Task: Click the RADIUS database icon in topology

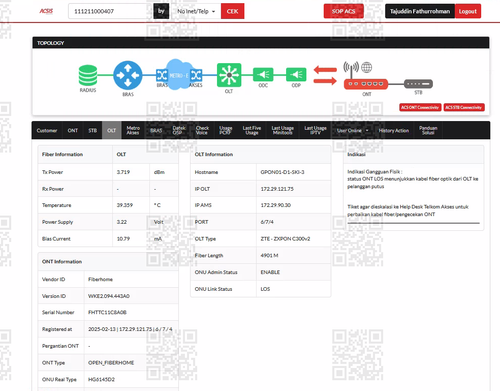Action: (88, 76)
